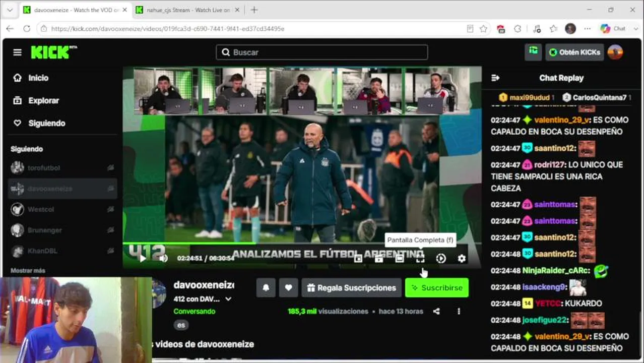Open the media control music note icon

pyautogui.click(x=537, y=29)
